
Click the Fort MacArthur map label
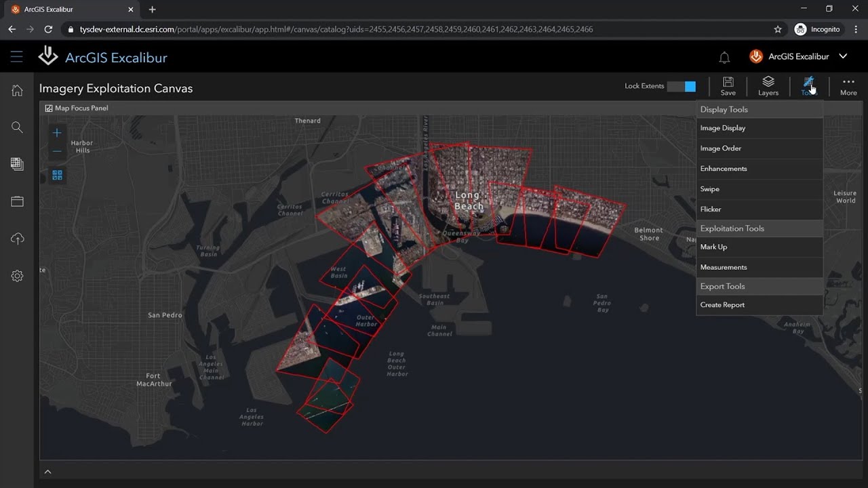(154, 380)
